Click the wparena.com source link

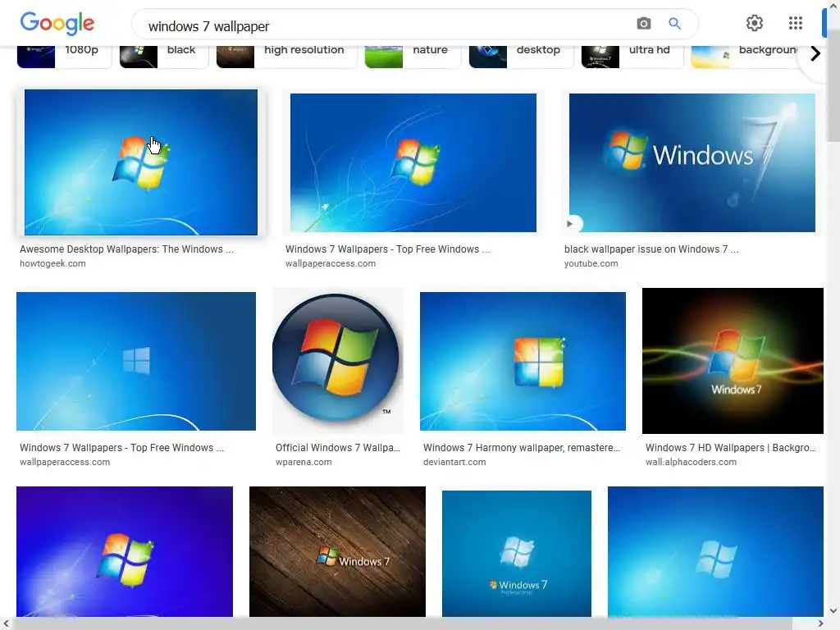coord(304,463)
